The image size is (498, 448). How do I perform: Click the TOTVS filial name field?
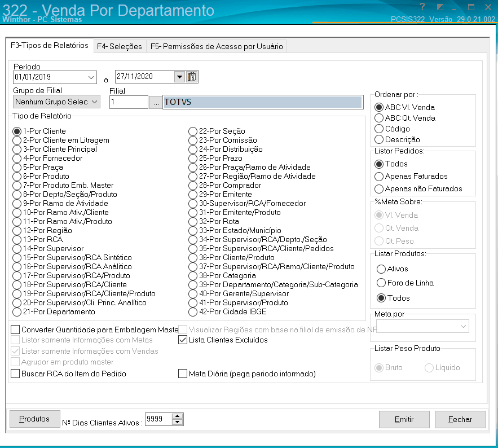point(263,102)
